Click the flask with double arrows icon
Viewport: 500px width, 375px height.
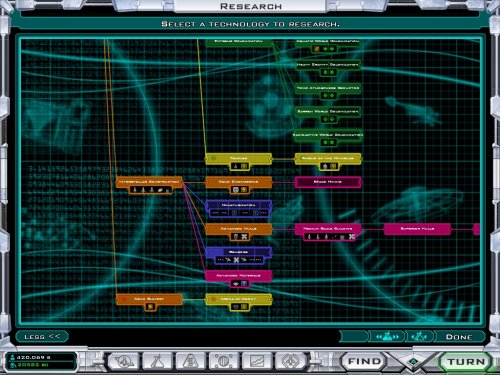click(x=387, y=337)
